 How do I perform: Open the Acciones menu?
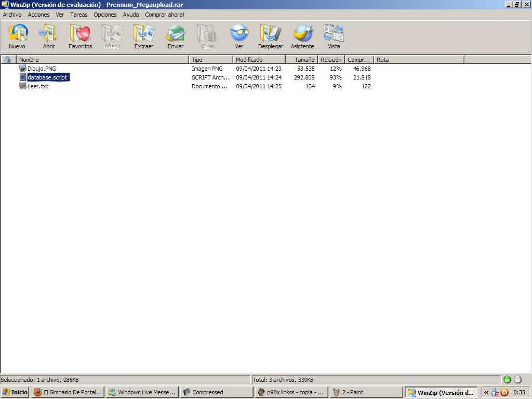coord(38,15)
